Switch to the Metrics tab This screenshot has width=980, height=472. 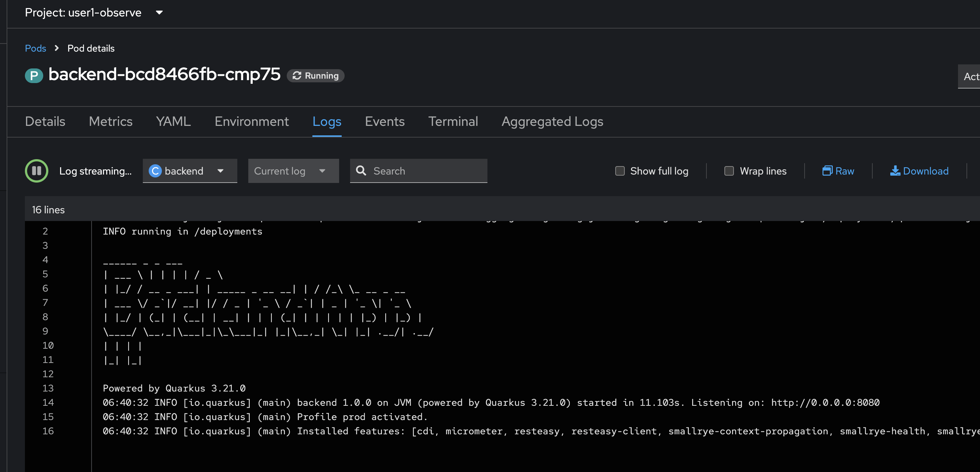pos(110,121)
